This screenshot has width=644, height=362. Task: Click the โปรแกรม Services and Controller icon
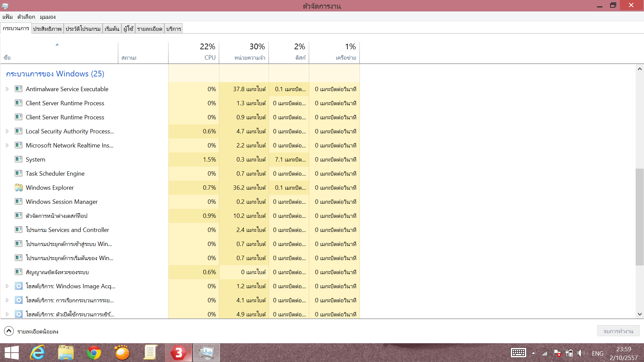(x=18, y=230)
